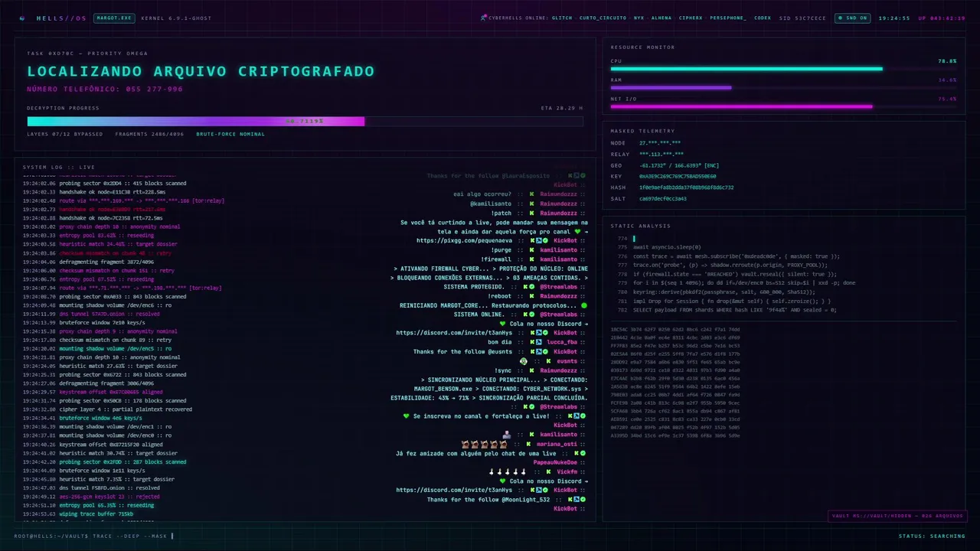The width and height of the screenshot is (980, 551).
Task: Click the green heart before 'Se inscreva no canal'
Action: [x=407, y=416]
